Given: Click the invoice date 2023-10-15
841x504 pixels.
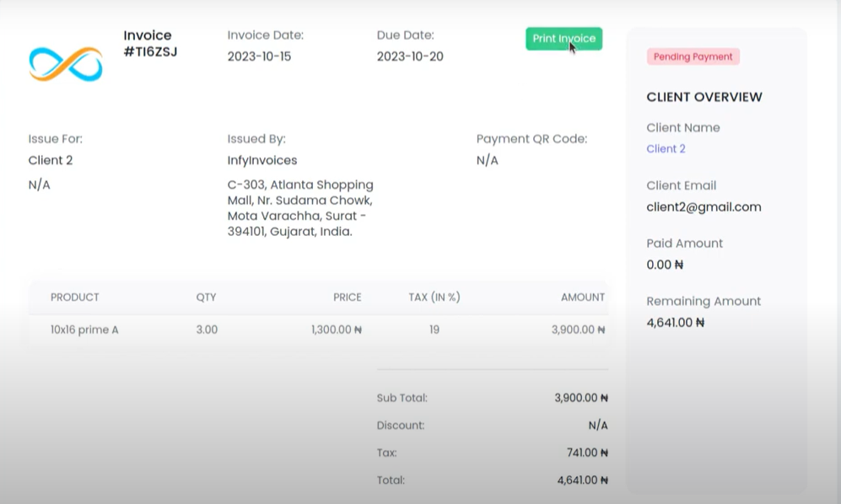Looking at the screenshot, I should click(x=259, y=56).
